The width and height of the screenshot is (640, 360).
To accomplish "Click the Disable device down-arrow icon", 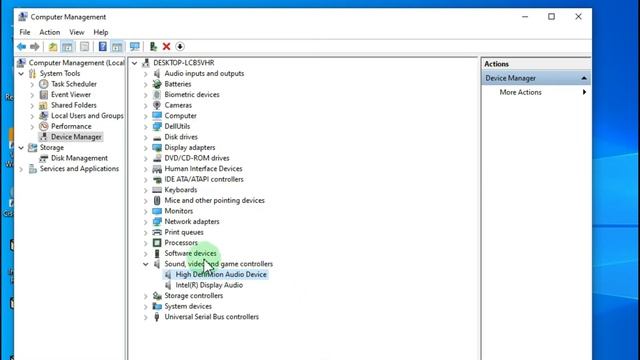I will point(180,47).
